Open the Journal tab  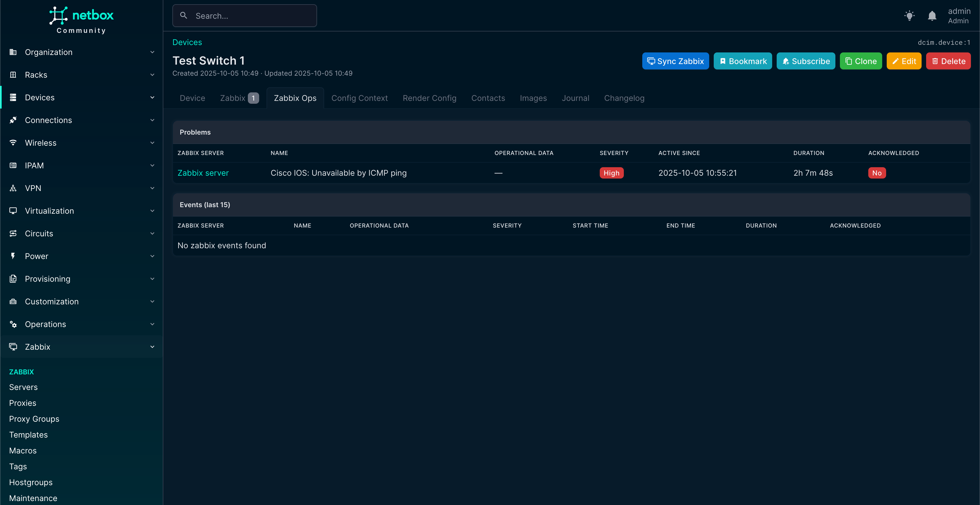576,98
